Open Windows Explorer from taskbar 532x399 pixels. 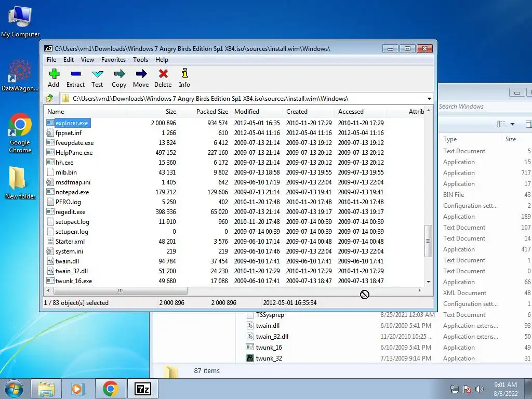coord(46,389)
